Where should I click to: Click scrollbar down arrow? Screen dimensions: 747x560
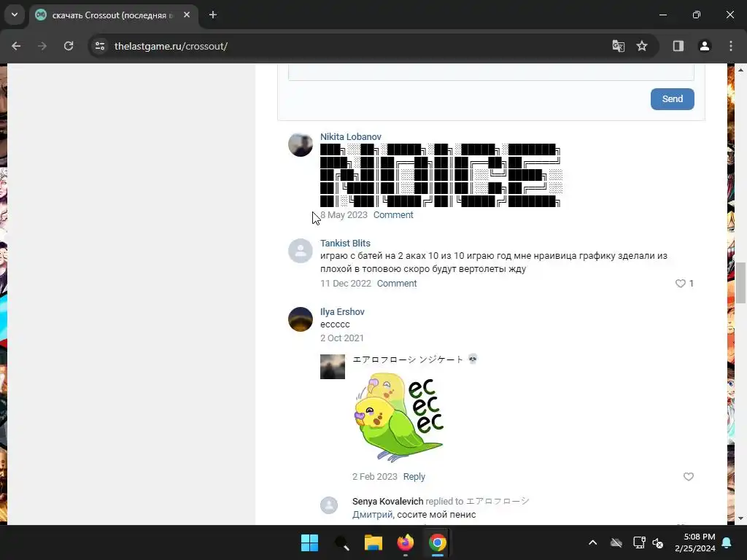coord(740,518)
